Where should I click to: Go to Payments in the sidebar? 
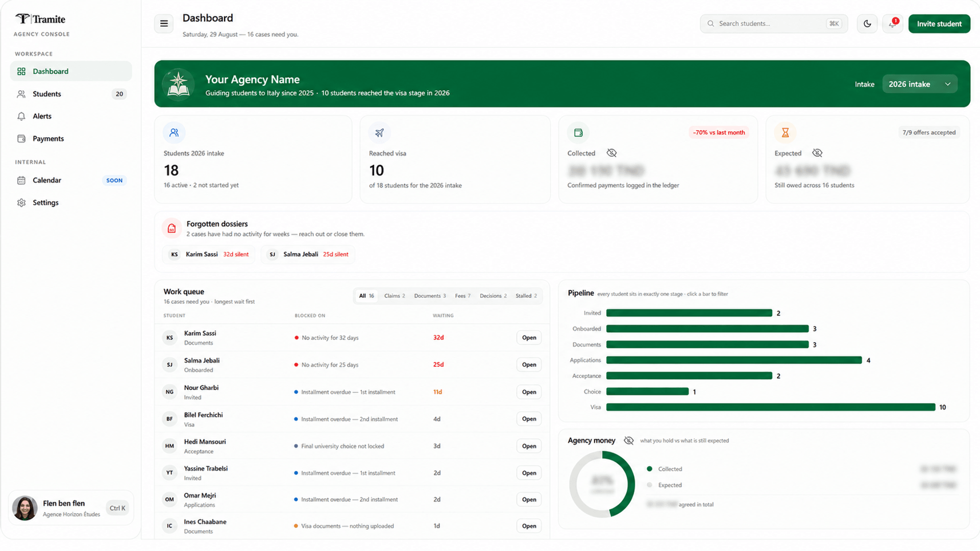point(71,139)
